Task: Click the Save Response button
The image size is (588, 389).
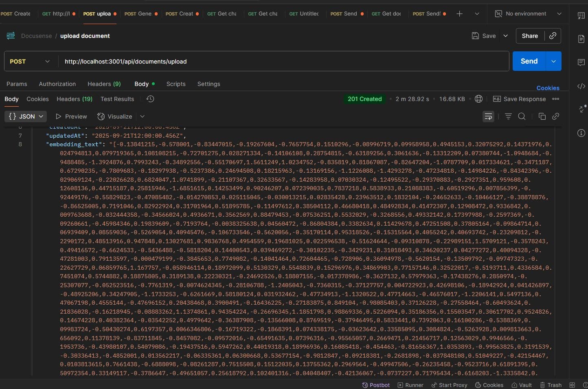Action: click(x=520, y=99)
